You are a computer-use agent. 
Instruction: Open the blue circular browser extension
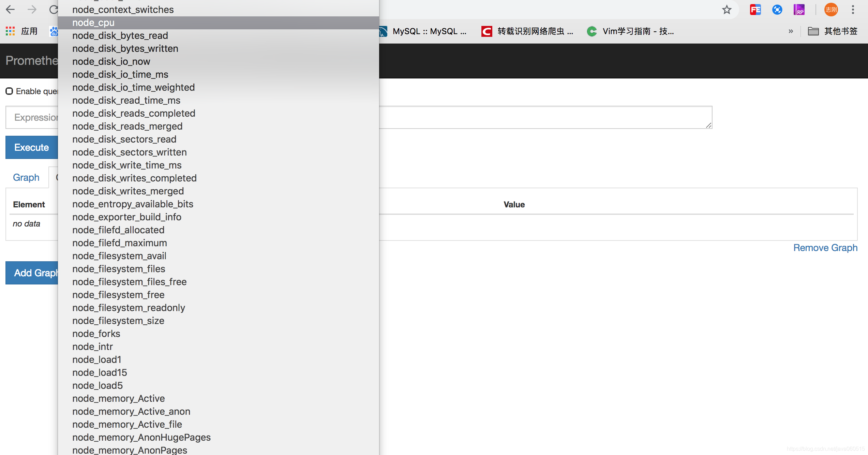pyautogui.click(x=777, y=10)
